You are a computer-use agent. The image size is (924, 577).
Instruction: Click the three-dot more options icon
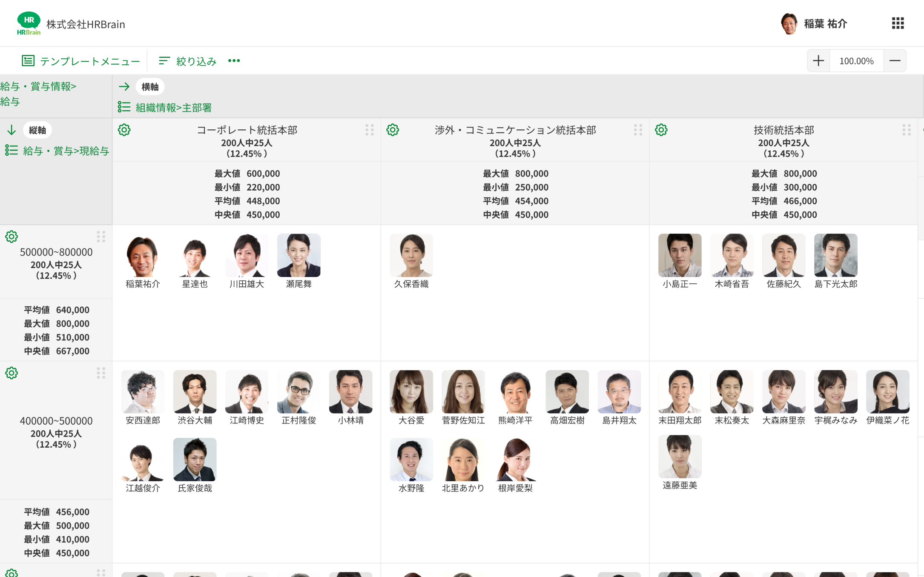click(234, 61)
